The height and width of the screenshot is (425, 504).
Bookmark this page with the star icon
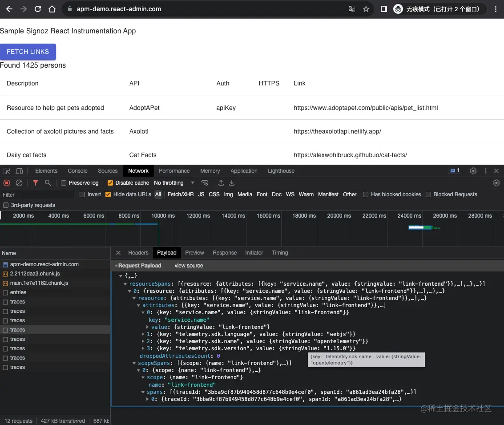tap(366, 9)
